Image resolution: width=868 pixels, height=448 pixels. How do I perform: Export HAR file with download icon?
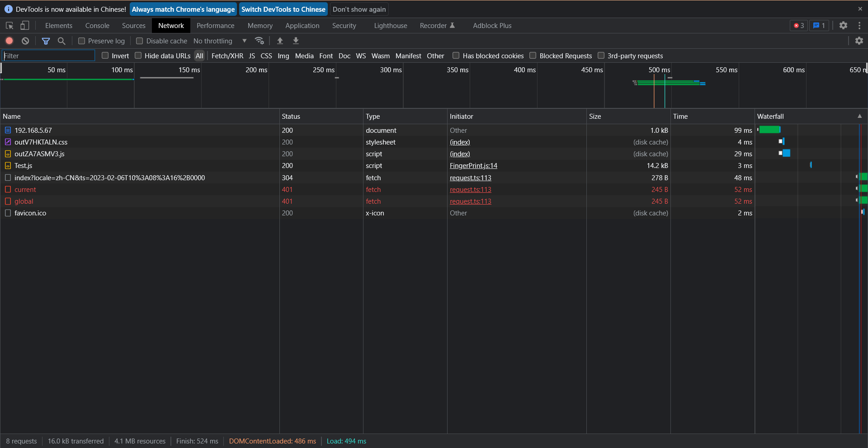pyautogui.click(x=296, y=41)
